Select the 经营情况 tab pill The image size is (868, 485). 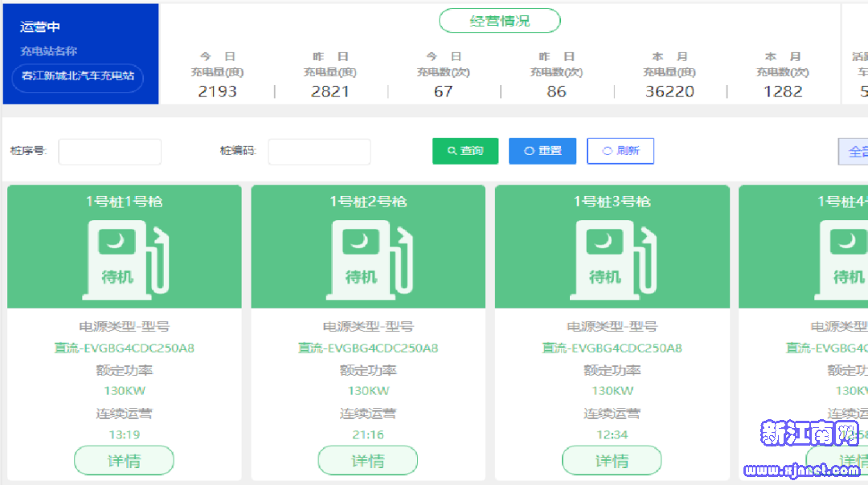coord(499,21)
